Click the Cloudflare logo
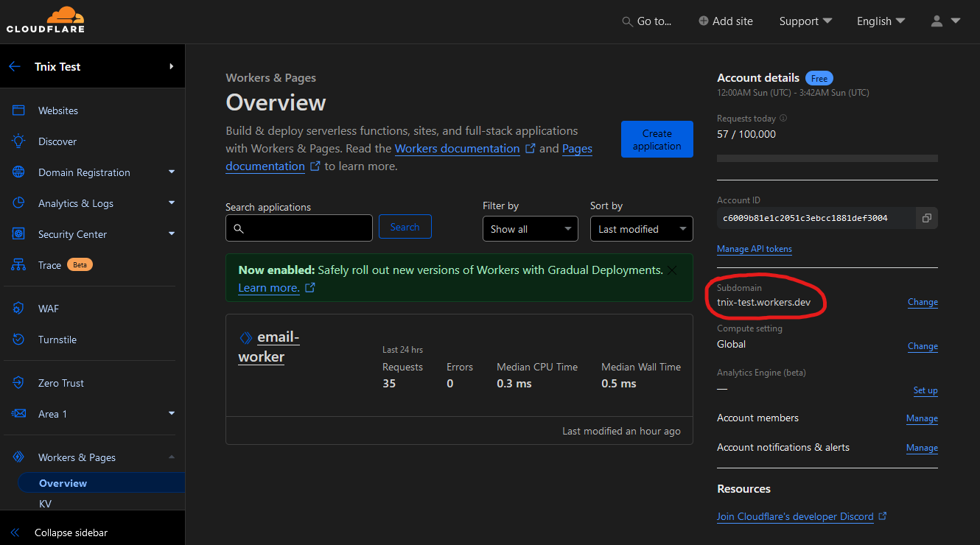Viewport: 980px width, 545px height. point(46,20)
